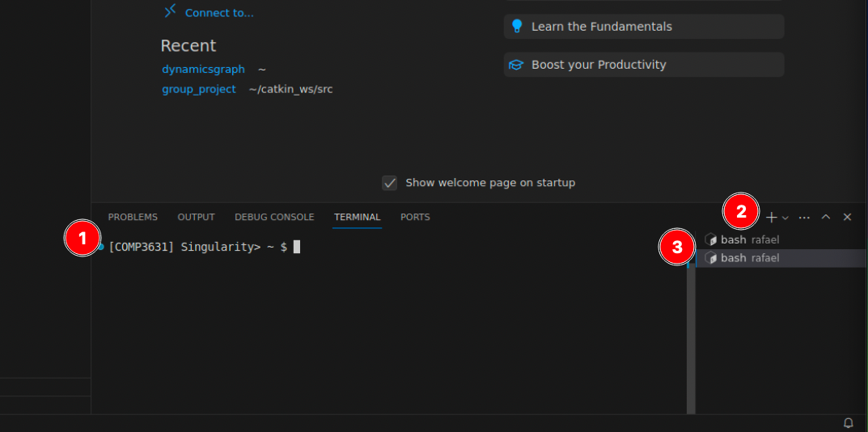868x432 pixels.
Task: Switch to the OUTPUT tab
Action: pos(196,217)
